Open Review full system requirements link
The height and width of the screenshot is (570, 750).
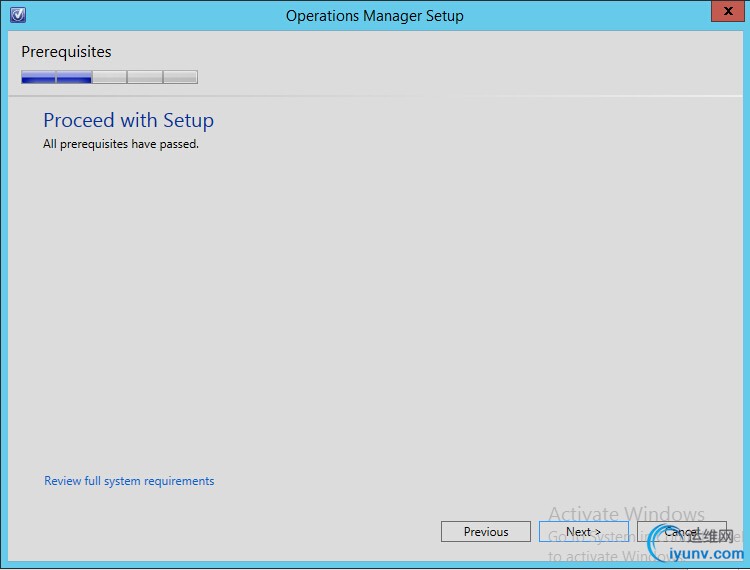[129, 481]
